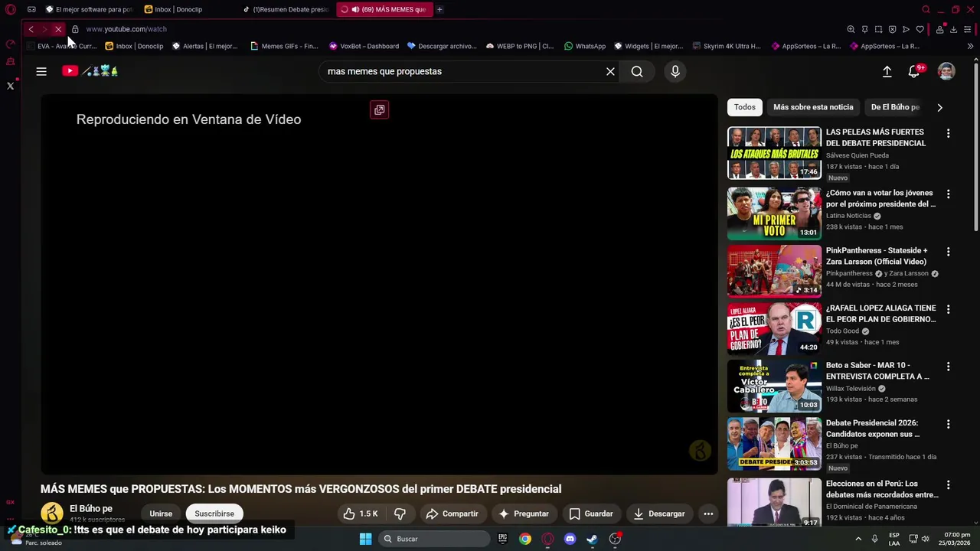Open Discord from the taskbar
This screenshot has width=980, height=551.
[570, 539]
